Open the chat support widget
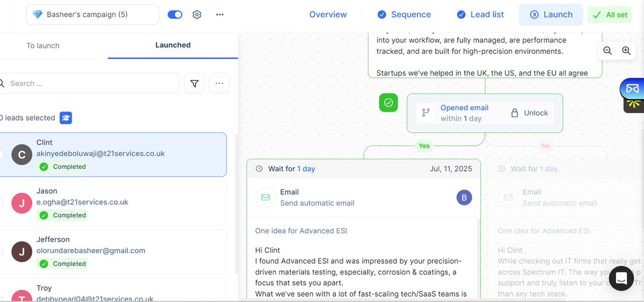 click(x=621, y=278)
